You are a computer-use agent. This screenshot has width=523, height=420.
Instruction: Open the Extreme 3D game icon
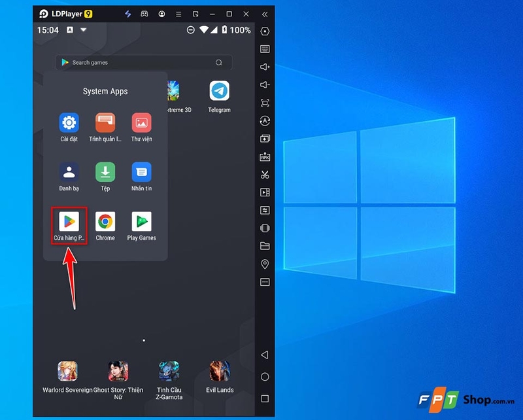(173, 90)
